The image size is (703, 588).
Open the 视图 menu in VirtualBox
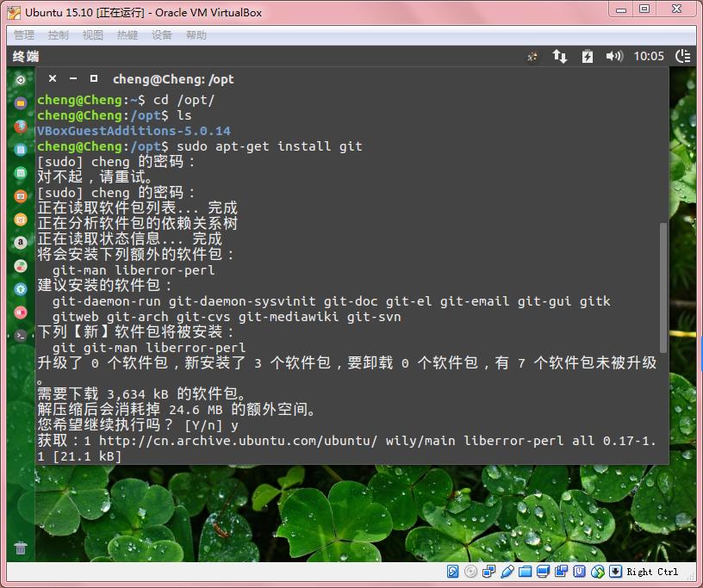pos(93,35)
